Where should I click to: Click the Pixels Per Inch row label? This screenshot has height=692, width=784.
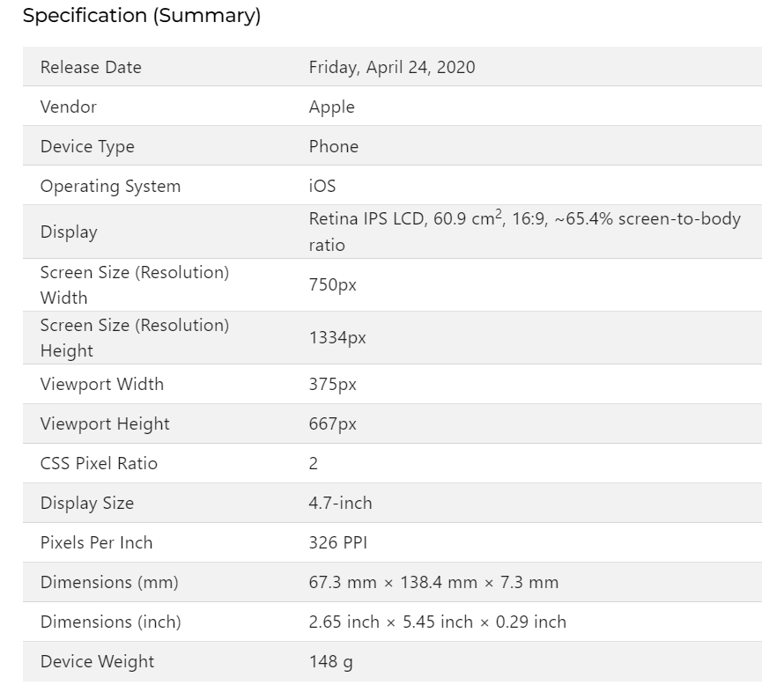click(x=97, y=542)
